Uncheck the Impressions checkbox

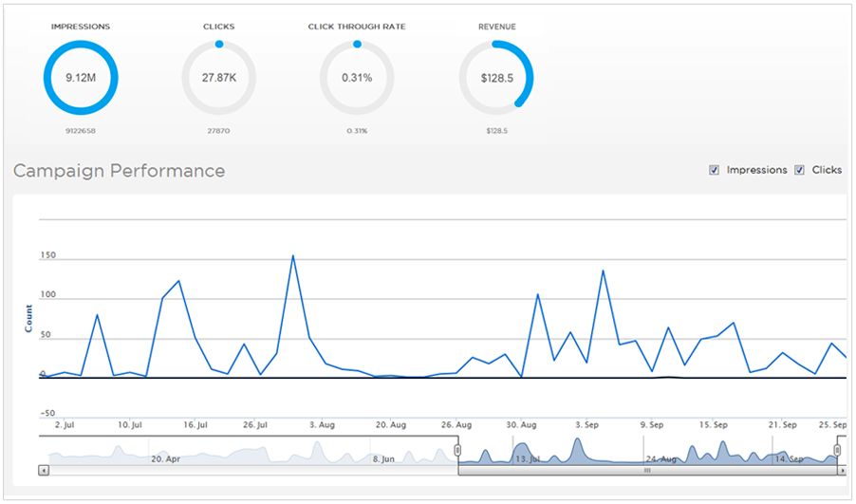(714, 170)
